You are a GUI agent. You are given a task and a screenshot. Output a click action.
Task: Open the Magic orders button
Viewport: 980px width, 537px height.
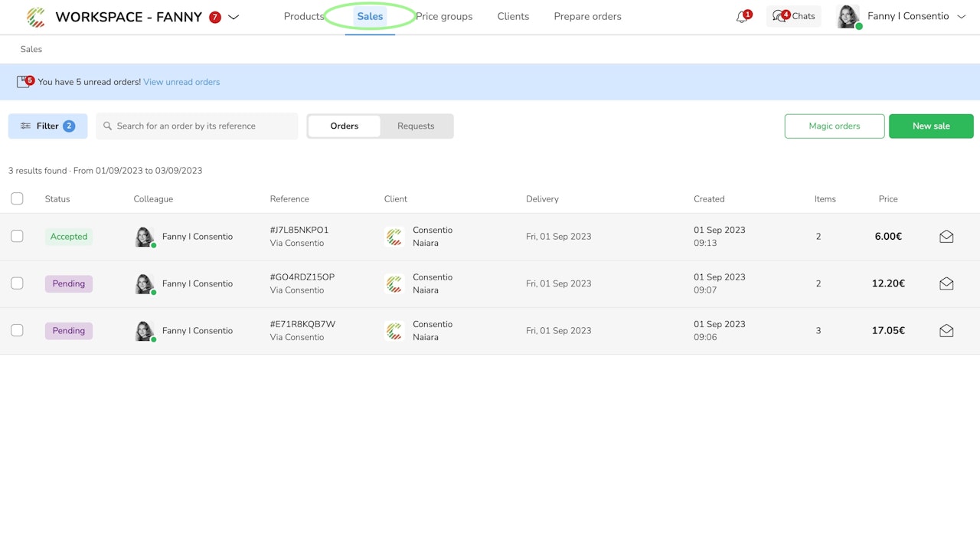click(834, 126)
